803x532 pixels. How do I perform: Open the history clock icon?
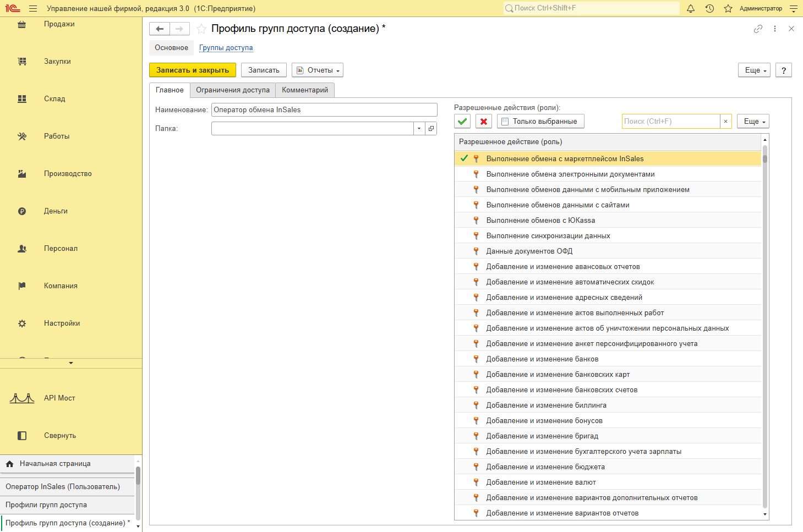pyautogui.click(x=709, y=8)
